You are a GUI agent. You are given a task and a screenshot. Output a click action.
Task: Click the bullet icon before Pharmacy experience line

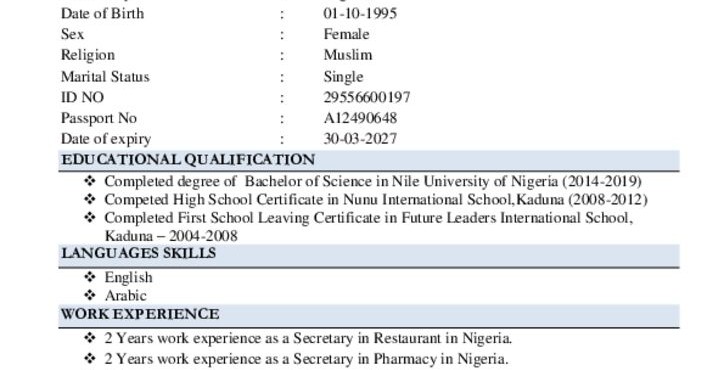pyautogui.click(x=90, y=358)
